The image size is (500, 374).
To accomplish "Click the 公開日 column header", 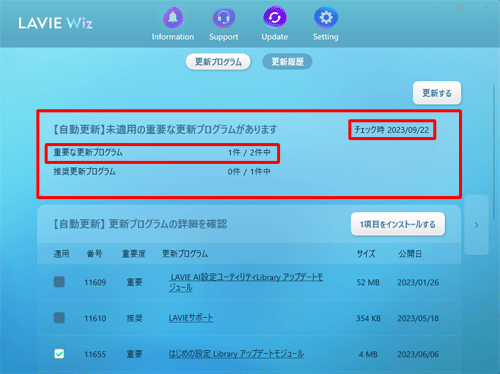I will pyautogui.click(x=410, y=254).
